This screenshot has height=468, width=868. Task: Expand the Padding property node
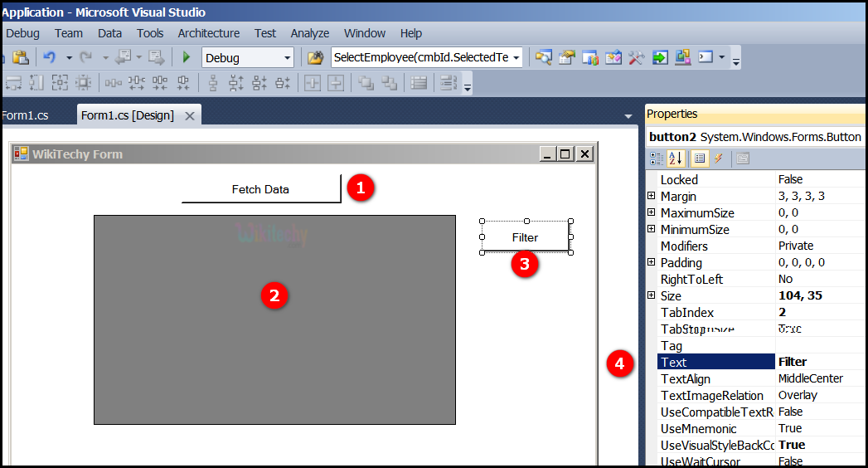[652, 262]
